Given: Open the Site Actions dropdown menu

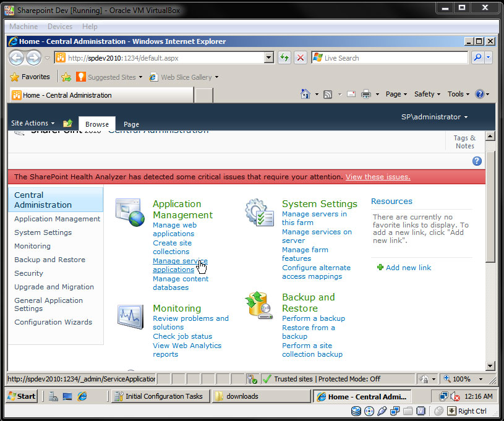Looking at the screenshot, I should [33, 123].
